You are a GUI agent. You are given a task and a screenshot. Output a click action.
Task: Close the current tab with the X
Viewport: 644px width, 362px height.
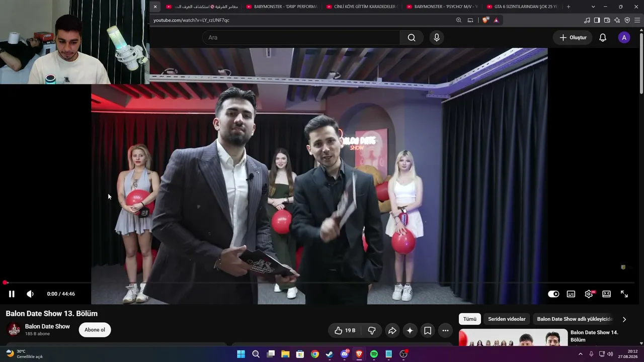coord(155,7)
